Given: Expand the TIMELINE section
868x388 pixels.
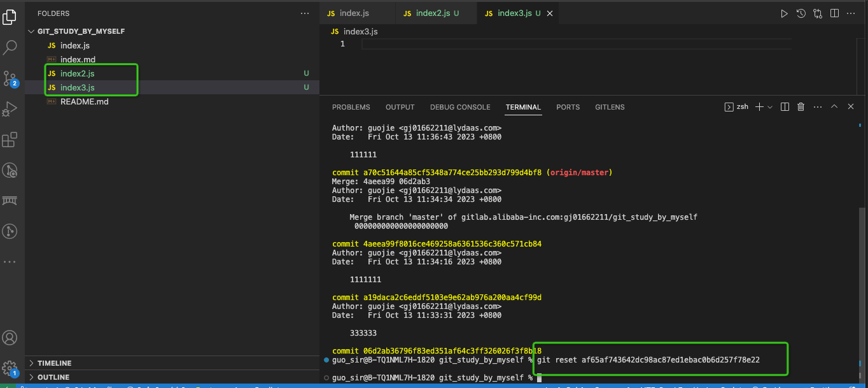Looking at the screenshot, I should coord(54,363).
